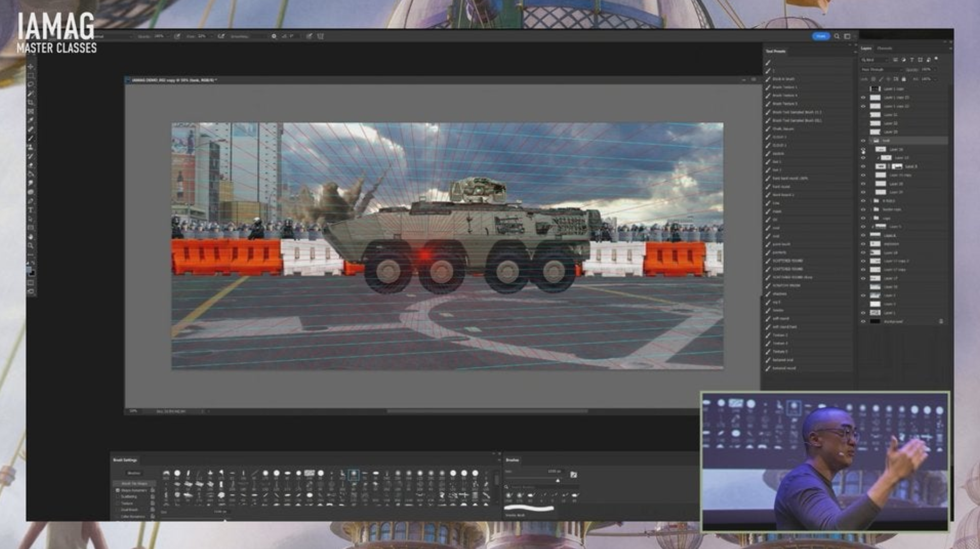Open the layer blend mode dropdown

pyautogui.click(x=880, y=69)
